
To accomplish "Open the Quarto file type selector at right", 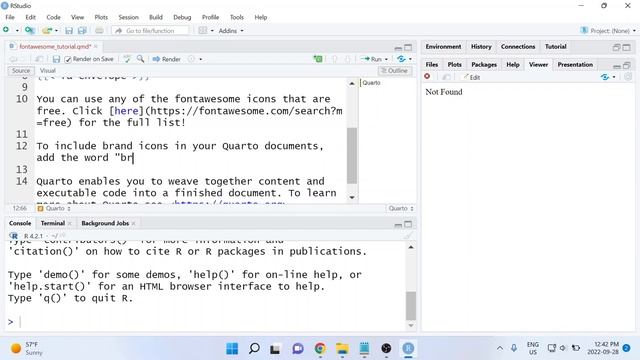I will [401, 208].
